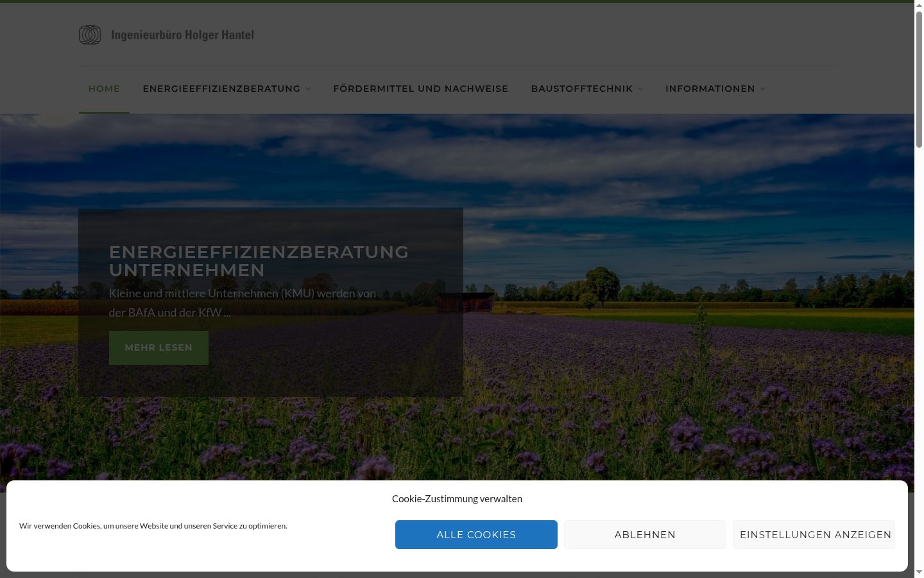Click the 'Wir verwenden Cookies' notice text
This screenshot has width=924, height=578.
click(x=153, y=525)
